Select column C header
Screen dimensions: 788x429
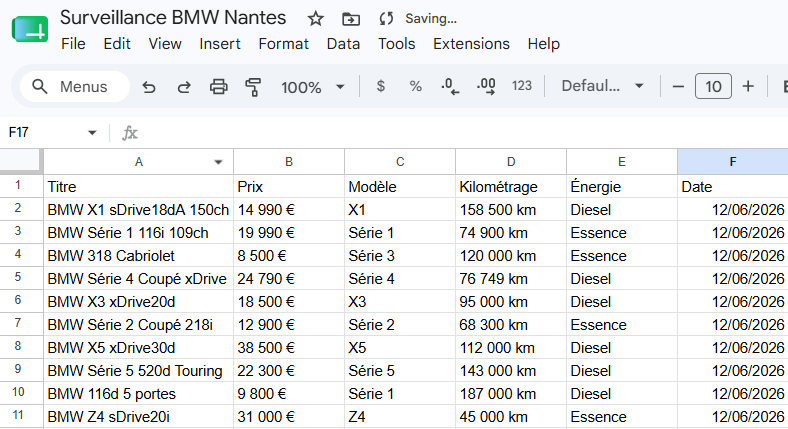tap(400, 162)
